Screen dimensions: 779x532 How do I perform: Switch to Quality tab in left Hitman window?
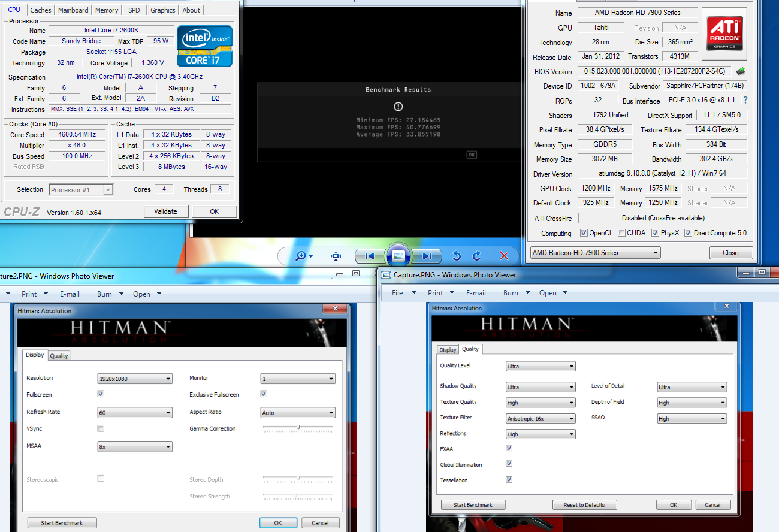coord(59,356)
